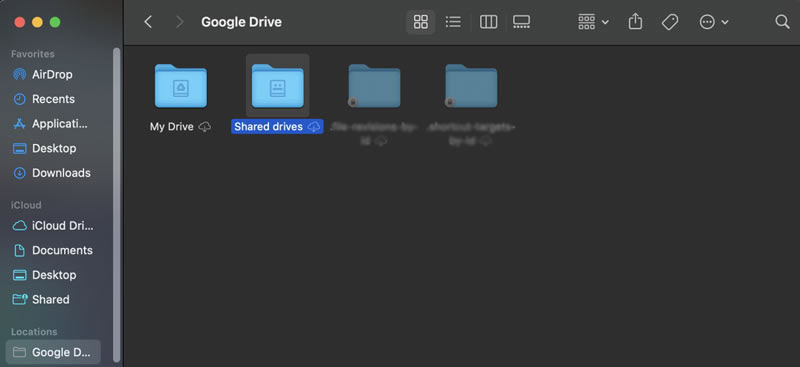Screen dimensions: 800x367
Task: Open Desktop under Favorites
Action: point(53,148)
